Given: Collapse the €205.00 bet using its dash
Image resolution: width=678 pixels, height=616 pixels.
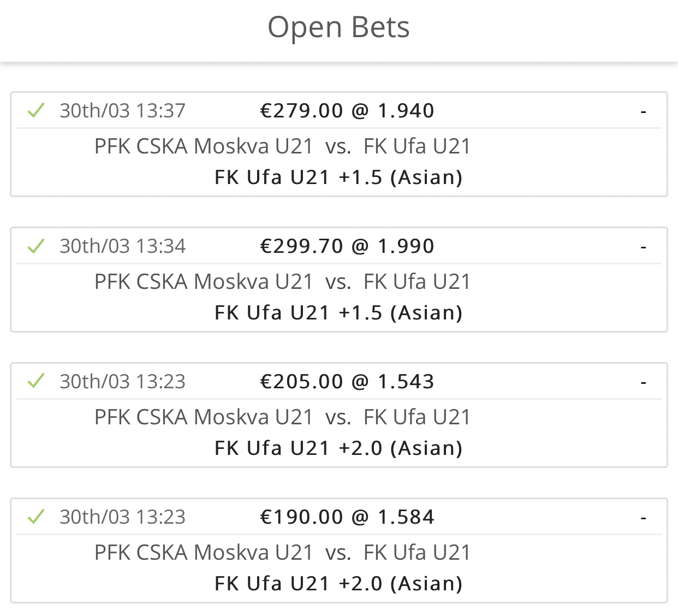Looking at the screenshot, I should (x=644, y=382).
